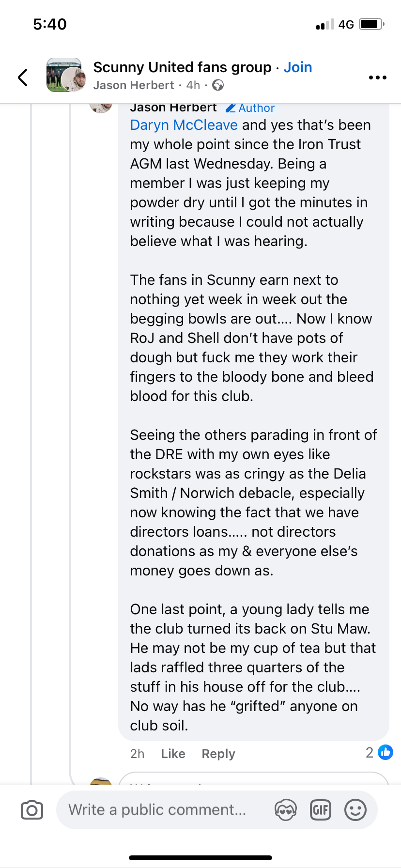
Task: Join the Scunny United fans group
Action: click(x=297, y=67)
